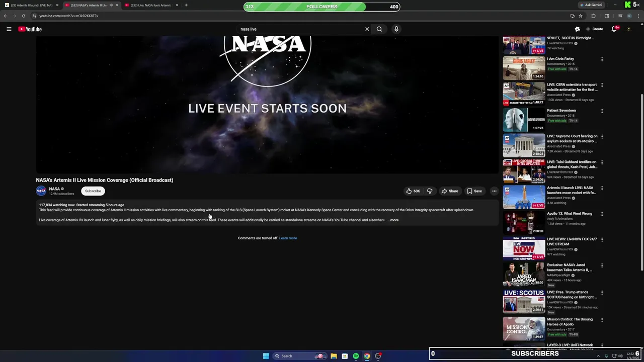Open File Explorer from the taskbar
The width and height of the screenshot is (644, 362).
334,356
